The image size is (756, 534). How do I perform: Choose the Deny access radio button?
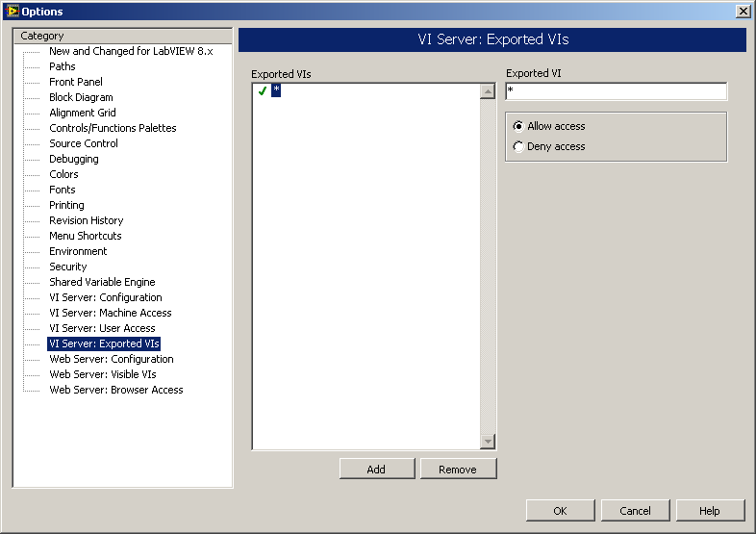[549, 146]
